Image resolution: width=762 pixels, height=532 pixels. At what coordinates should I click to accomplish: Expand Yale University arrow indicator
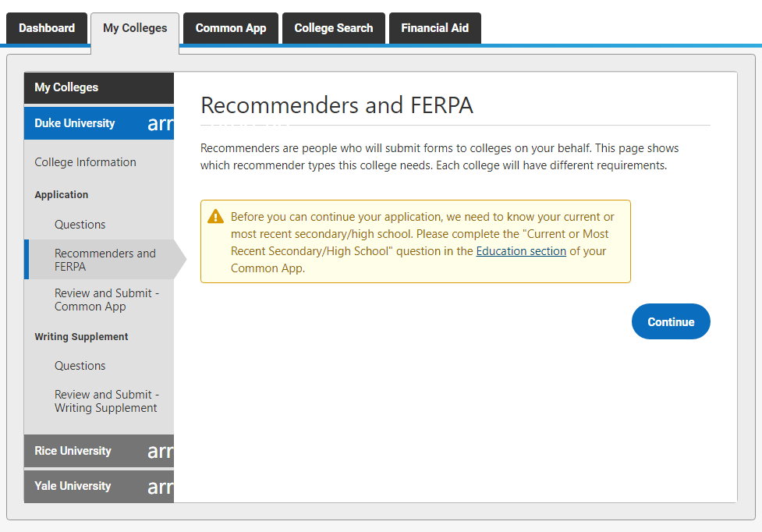161,487
